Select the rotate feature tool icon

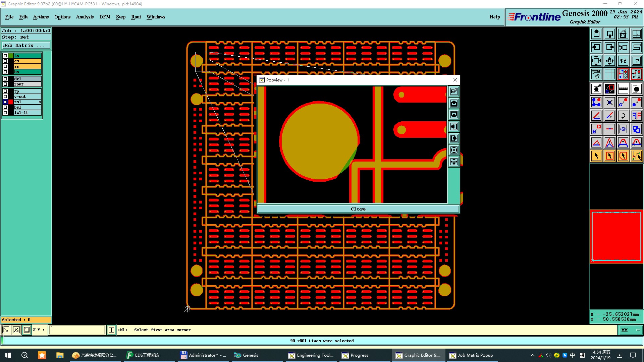pyautogui.click(x=623, y=116)
